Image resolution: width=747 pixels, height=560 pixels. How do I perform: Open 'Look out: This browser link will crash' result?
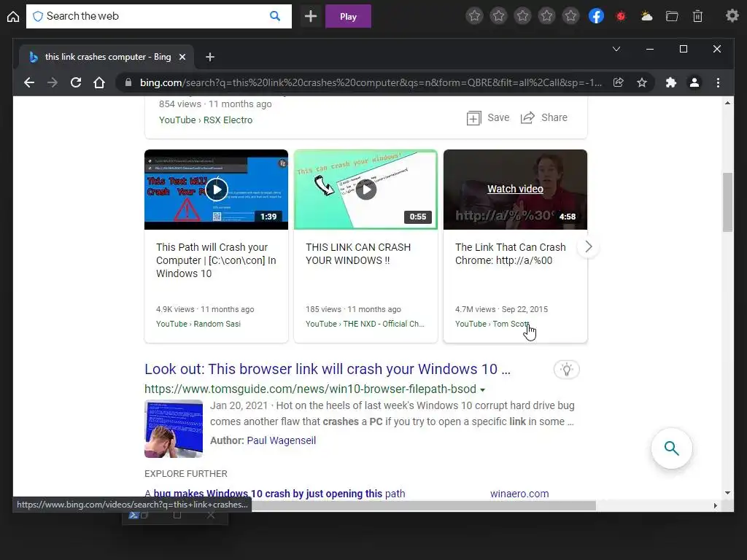pos(328,369)
